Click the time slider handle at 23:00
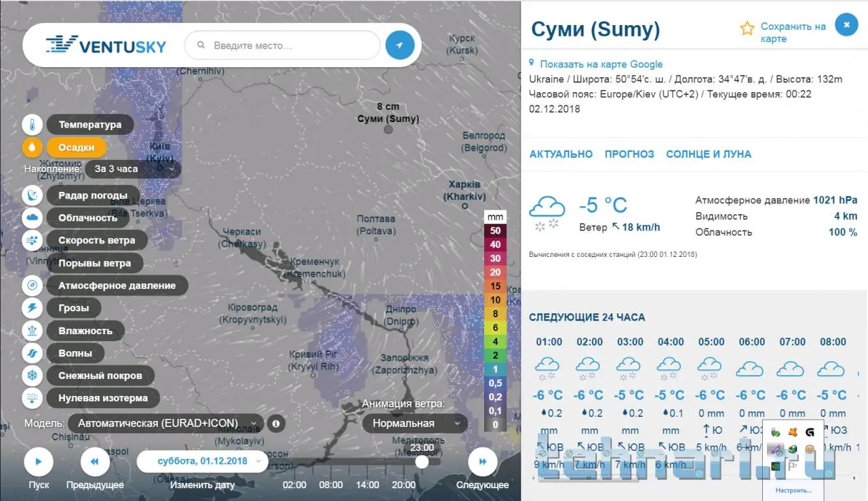 click(422, 462)
